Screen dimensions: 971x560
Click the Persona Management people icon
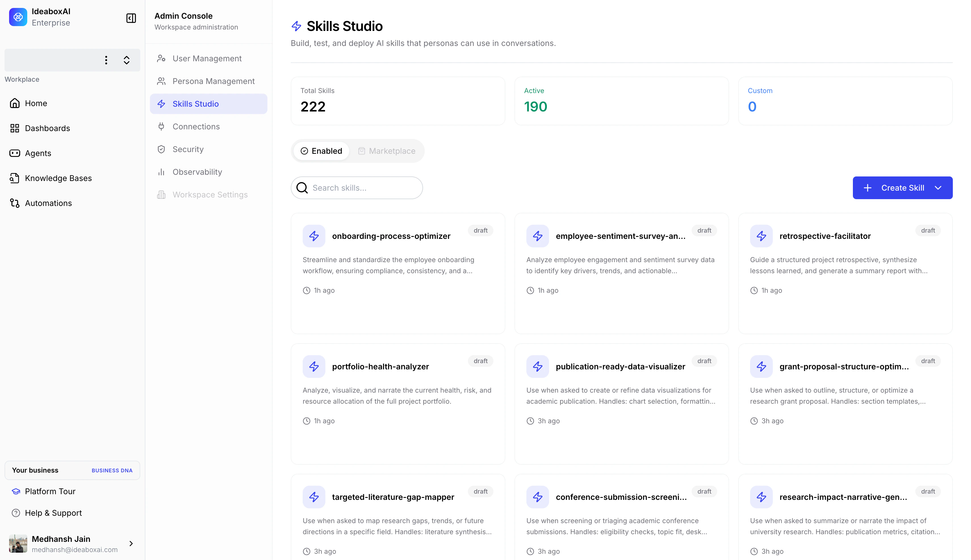[161, 81]
